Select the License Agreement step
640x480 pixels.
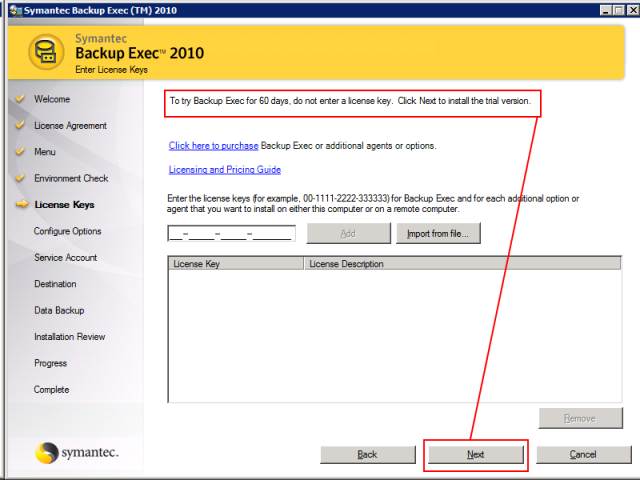click(70, 126)
